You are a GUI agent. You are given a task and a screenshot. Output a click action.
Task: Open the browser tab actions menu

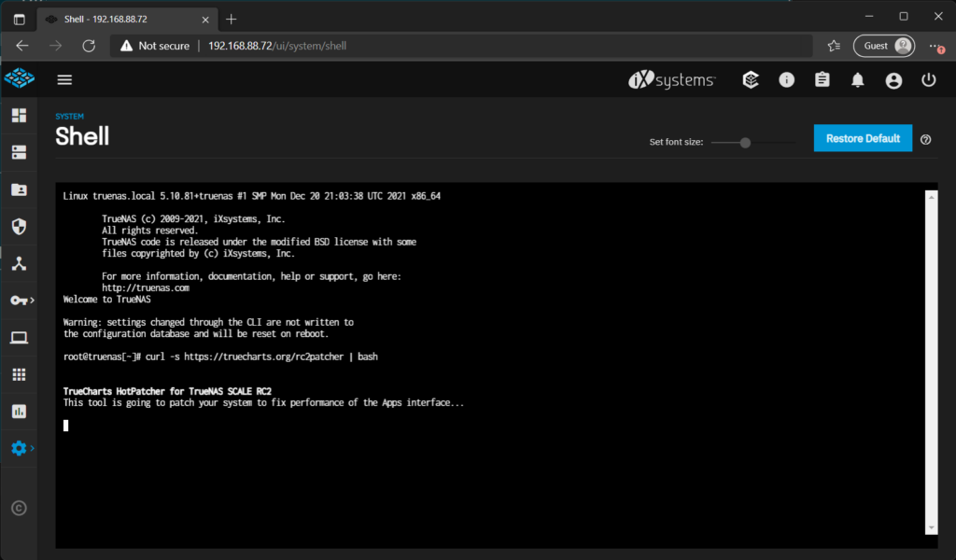tap(19, 20)
